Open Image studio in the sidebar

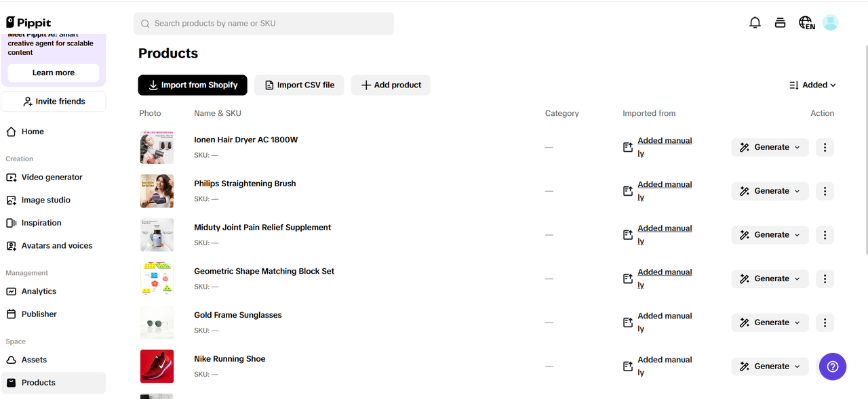coord(46,199)
